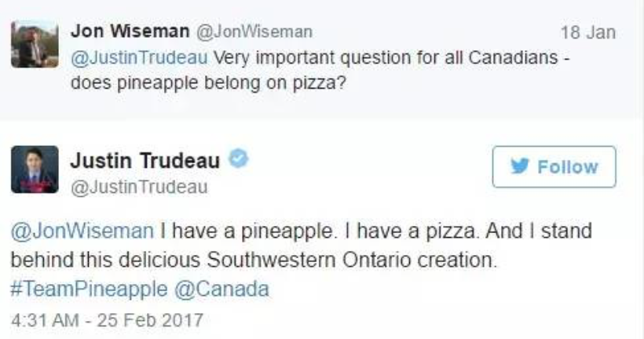The width and height of the screenshot is (644, 339).
Task: Open the 18 Jan tweet timestamp
Action: [588, 33]
